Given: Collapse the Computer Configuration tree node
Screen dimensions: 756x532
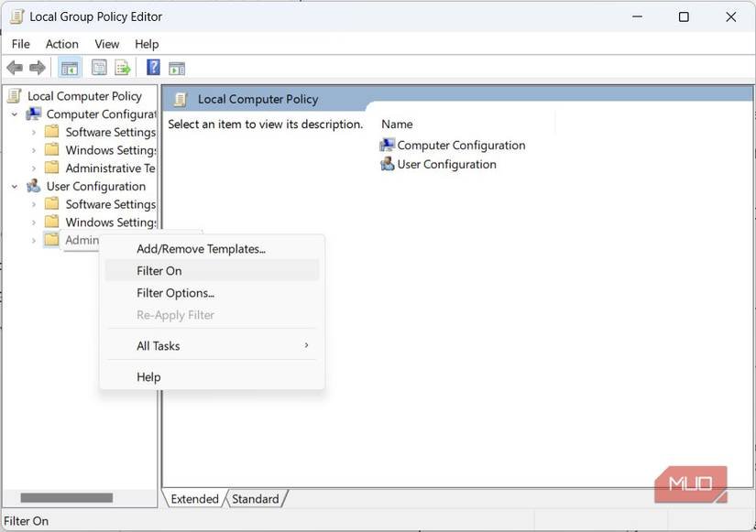Looking at the screenshot, I should tap(15, 114).
